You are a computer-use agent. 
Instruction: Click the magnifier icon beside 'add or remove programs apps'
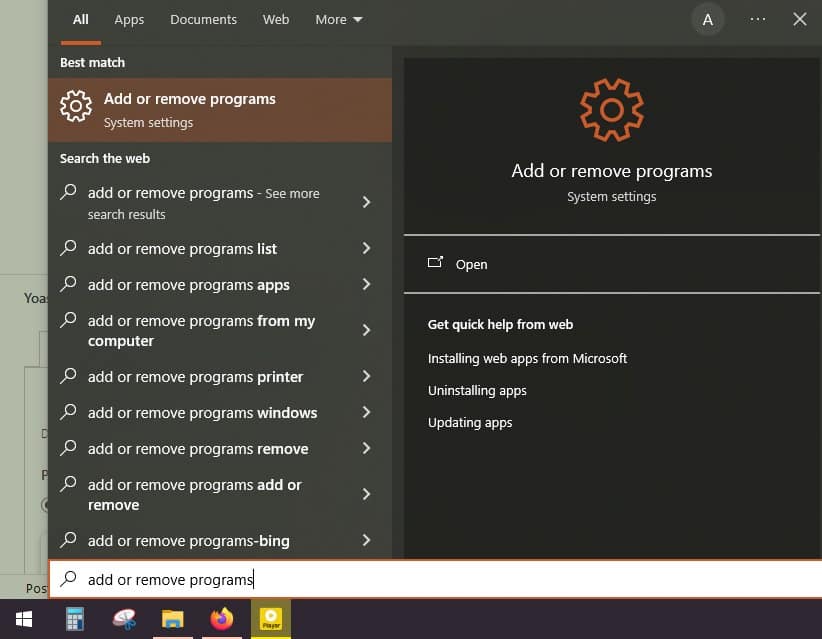click(x=68, y=285)
